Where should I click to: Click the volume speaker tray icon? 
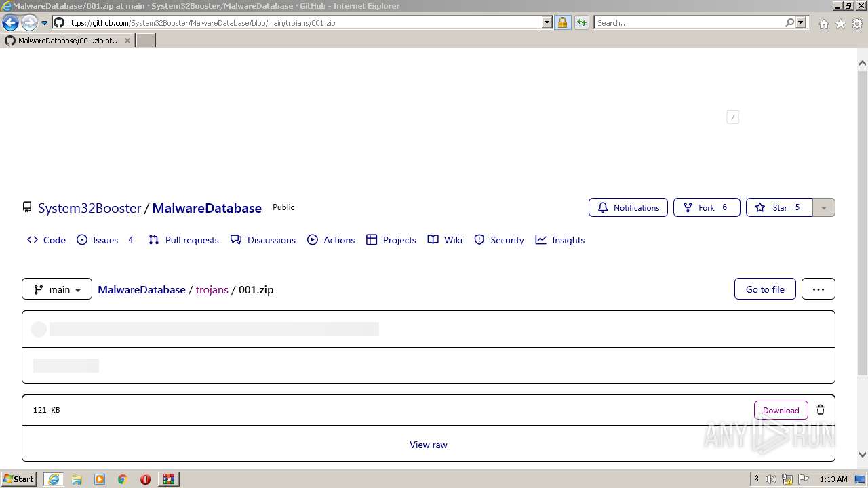pyautogui.click(x=771, y=479)
